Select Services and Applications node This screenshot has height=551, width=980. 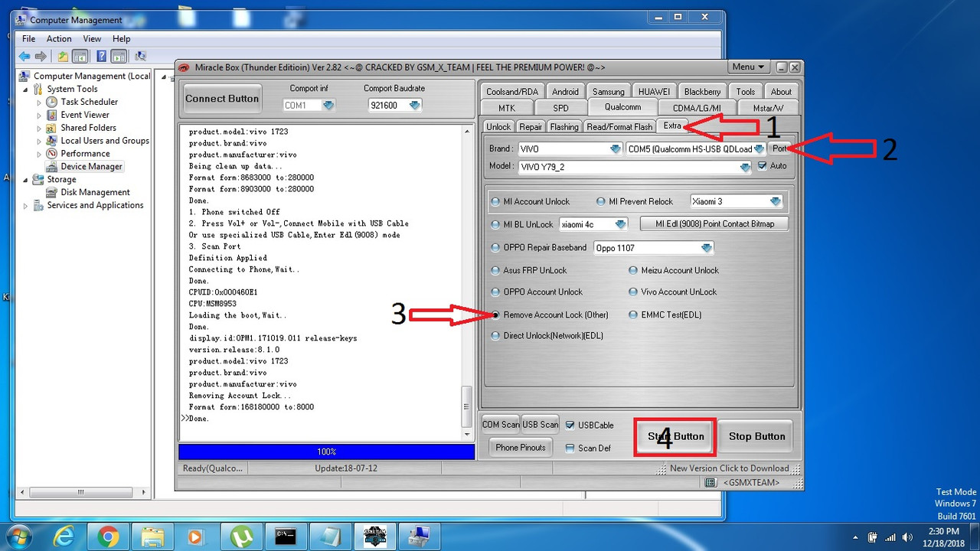pyautogui.click(x=95, y=205)
